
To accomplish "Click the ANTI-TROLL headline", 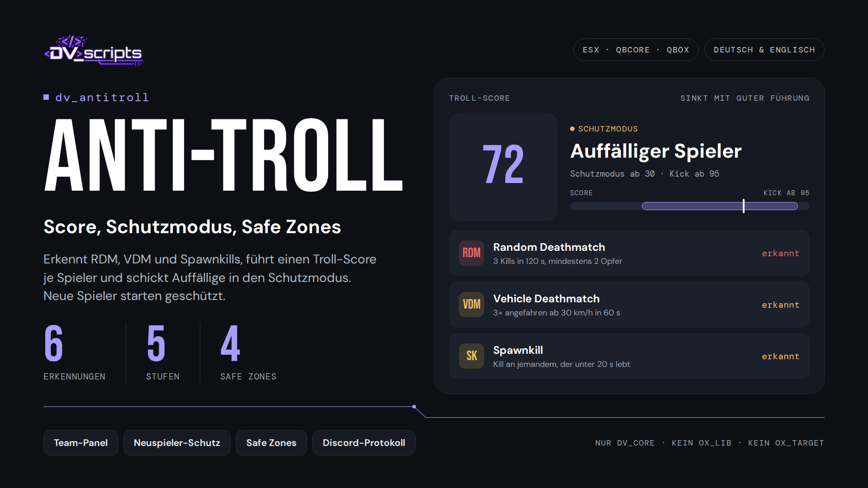I will [x=223, y=155].
